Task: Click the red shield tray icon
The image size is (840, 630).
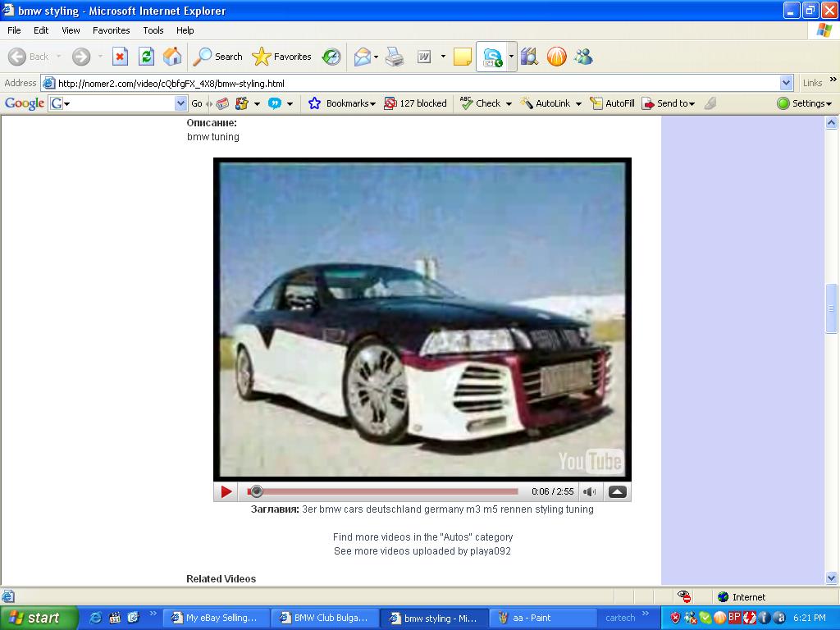Action: coord(675,618)
